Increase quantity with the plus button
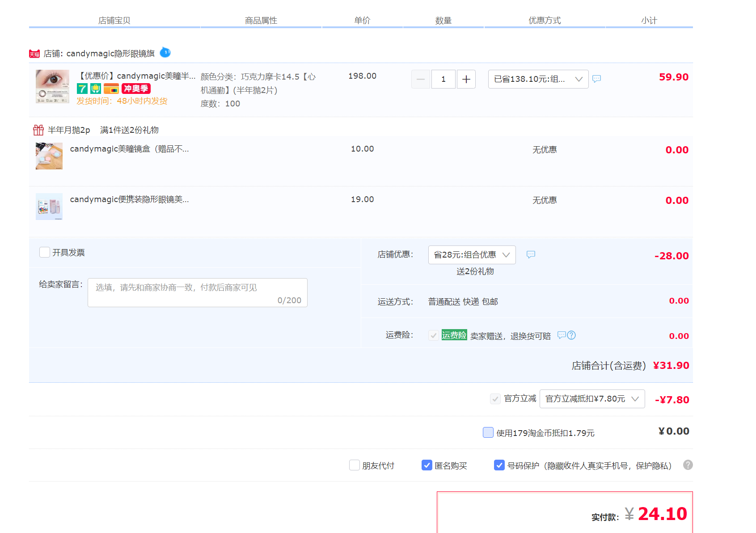756x533 pixels. (x=466, y=79)
